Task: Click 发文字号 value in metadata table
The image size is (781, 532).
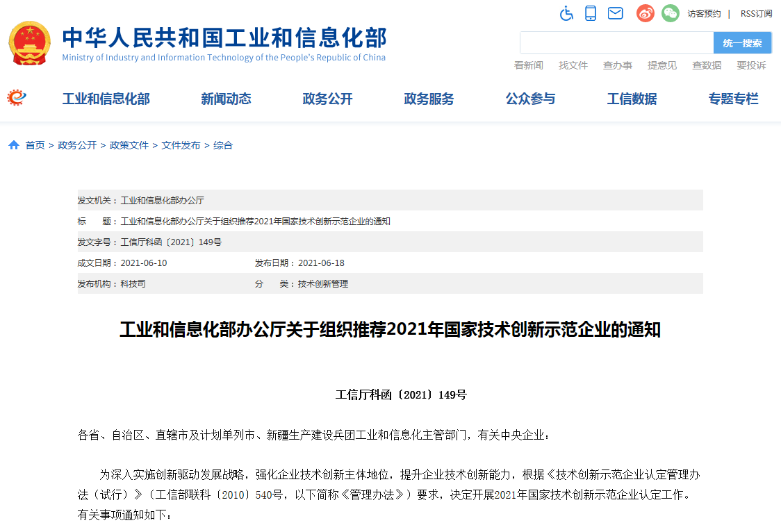Action: pos(171,242)
